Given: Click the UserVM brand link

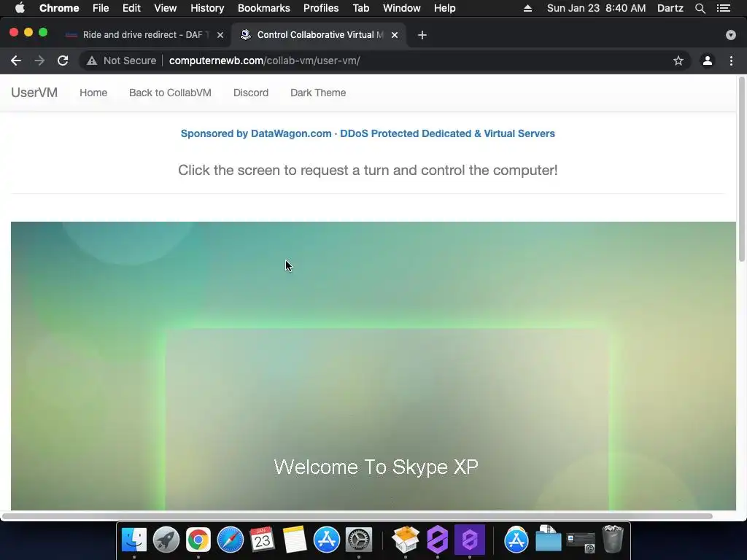Looking at the screenshot, I should [x=34, y=93].
